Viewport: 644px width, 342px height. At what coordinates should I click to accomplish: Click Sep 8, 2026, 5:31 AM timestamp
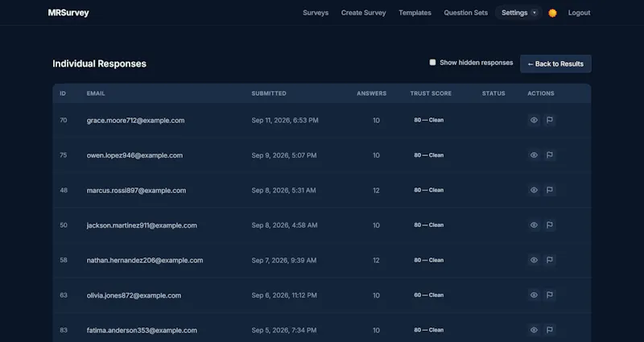(284, 191)
